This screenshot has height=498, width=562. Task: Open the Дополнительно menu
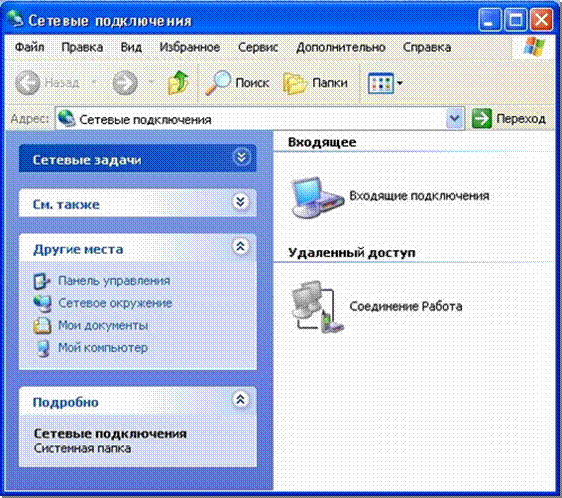(x=341, y=47)
